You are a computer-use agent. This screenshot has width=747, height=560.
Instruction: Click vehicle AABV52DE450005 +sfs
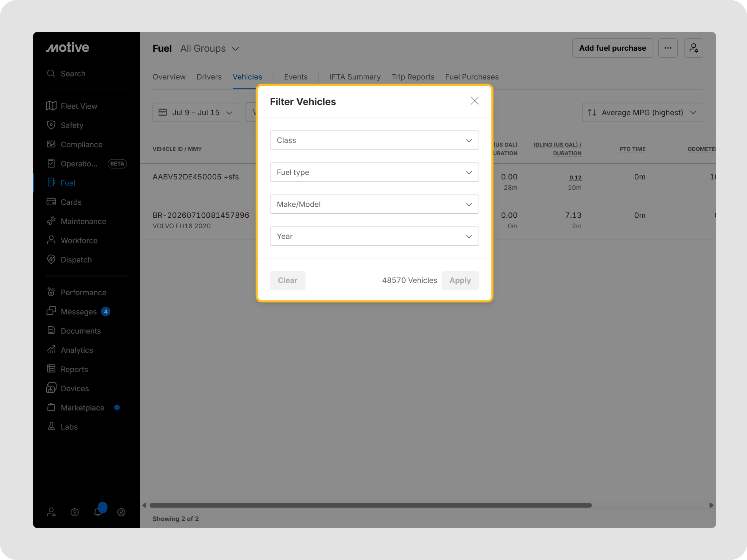click(196, 177)
